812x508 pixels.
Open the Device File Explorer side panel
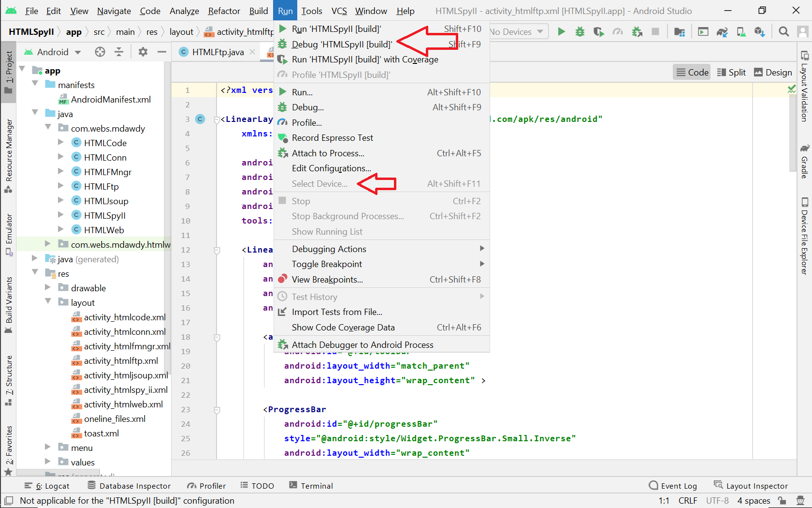tap(805, 236)
